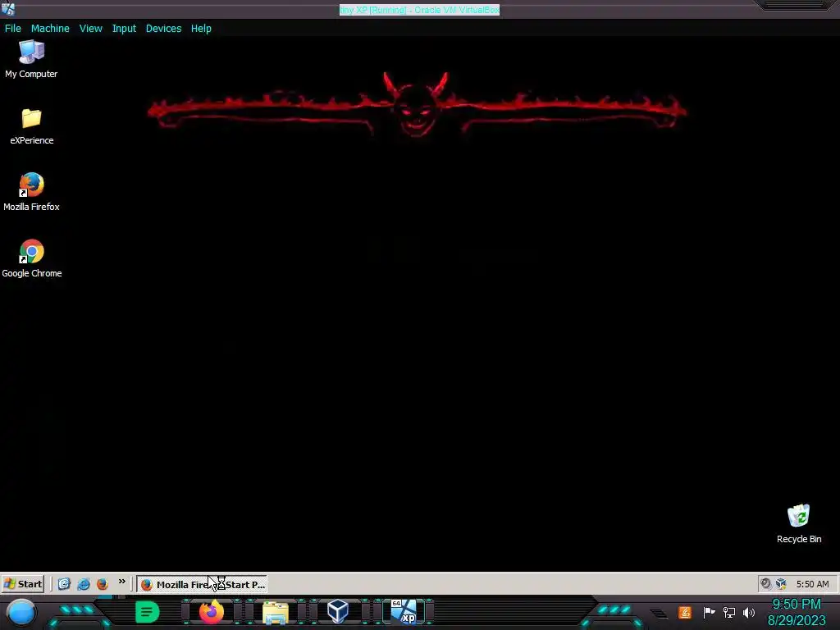Open Firefox on host taskbar
Viewport: 840px width, 630px height.
[212, 612]
